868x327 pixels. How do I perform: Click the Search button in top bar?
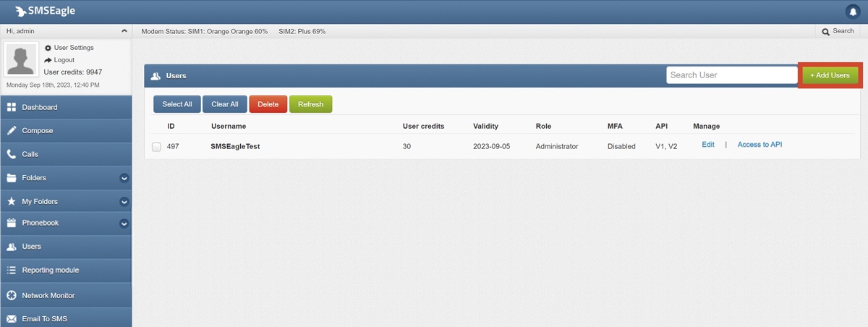(x=838, y=31)
